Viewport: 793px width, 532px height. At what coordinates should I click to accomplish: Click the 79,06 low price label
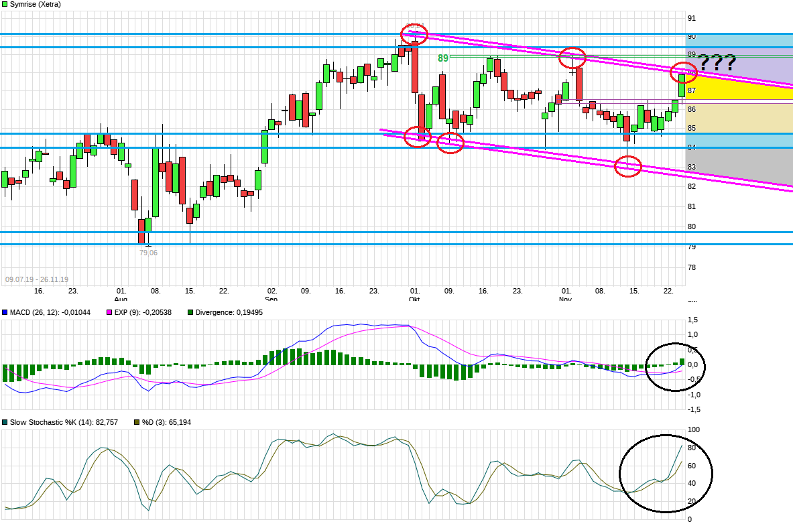coord(148,253)
